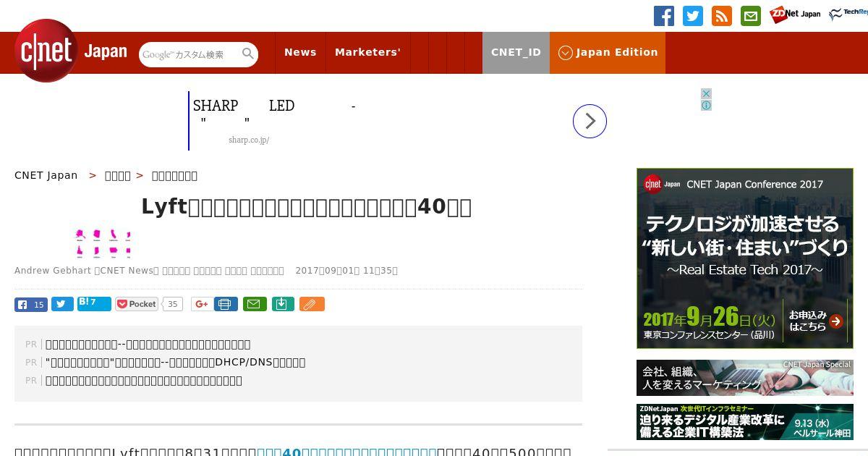Click the orange paperclip clip icon
This screenshot has width=868, height=456.
(312, 304)
